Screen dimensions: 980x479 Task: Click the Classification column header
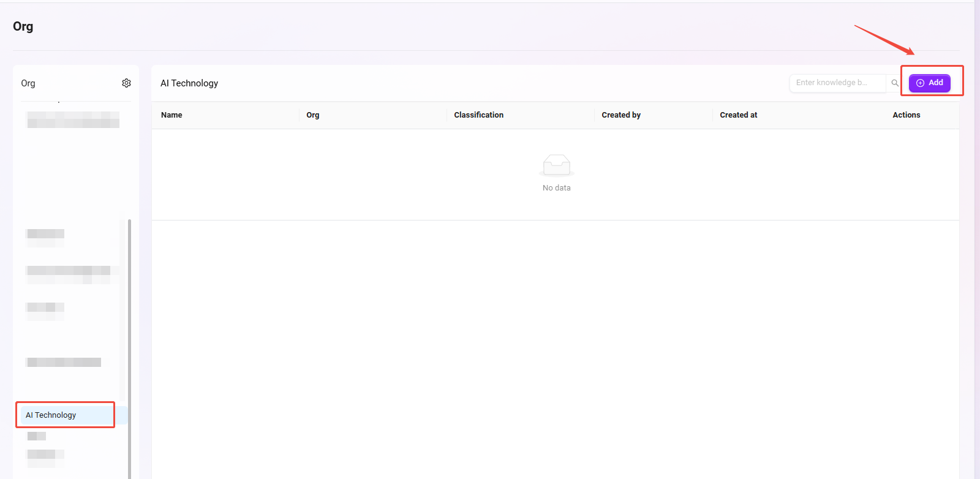(x=478, y=115)
